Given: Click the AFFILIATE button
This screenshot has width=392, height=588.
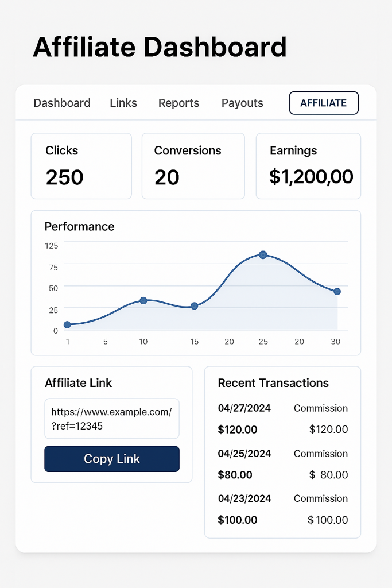Looking at the screenshot, I should tap(324, 103).
